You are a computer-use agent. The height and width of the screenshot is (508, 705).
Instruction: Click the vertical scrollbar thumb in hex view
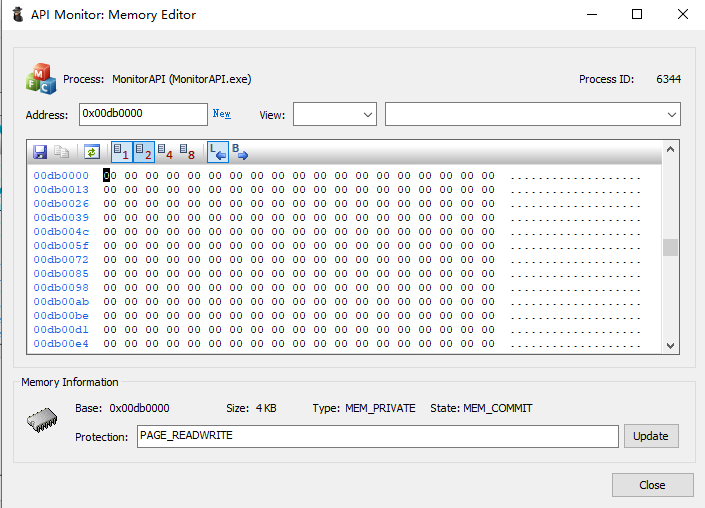tap(670, 247)
